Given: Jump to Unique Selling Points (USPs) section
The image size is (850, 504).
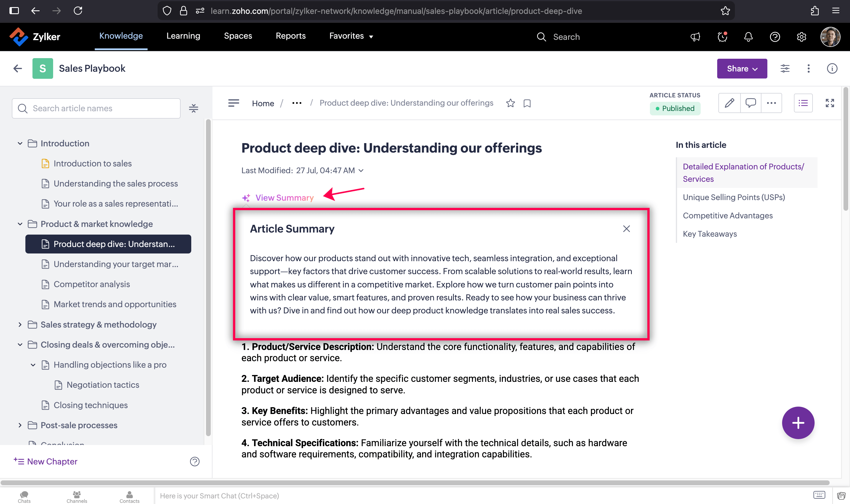Looking at the screenshot, I should tap(734, 197).
